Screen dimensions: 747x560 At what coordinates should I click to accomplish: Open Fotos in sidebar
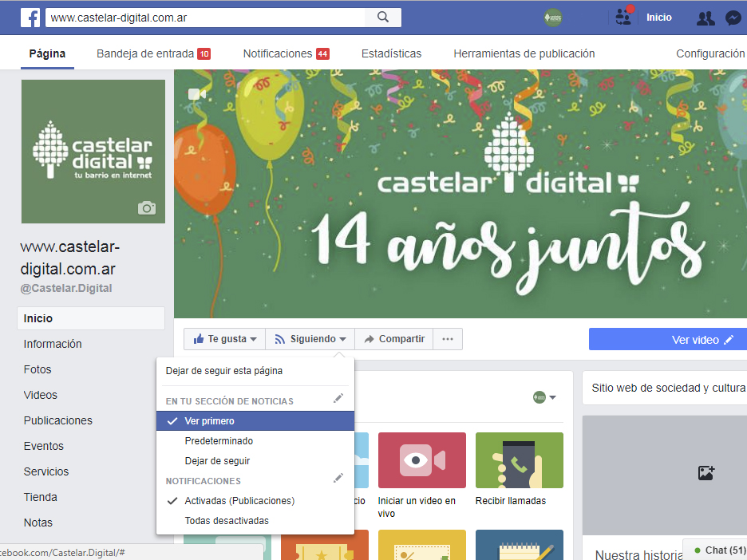point(38,369)
